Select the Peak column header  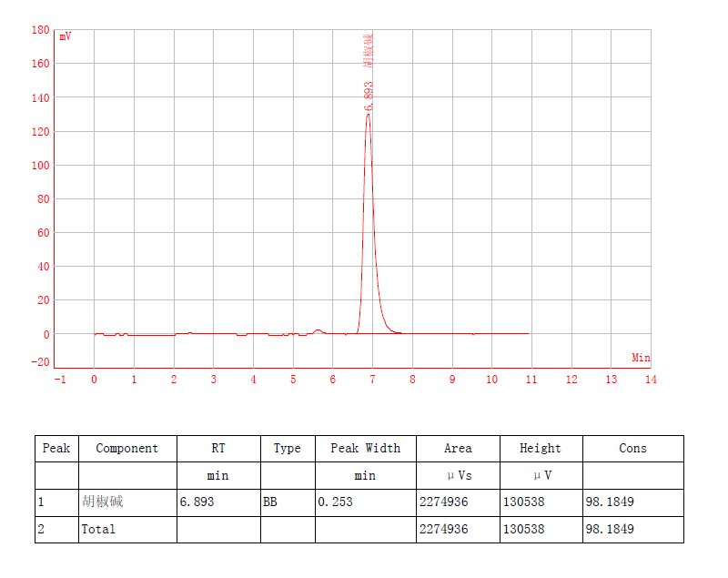click(56, 448)
